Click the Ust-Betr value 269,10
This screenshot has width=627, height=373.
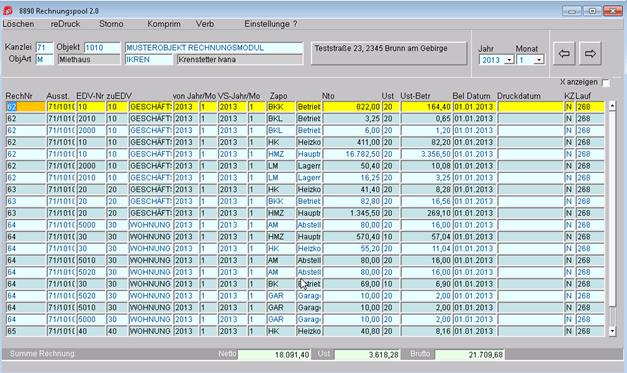pos(426,213)
